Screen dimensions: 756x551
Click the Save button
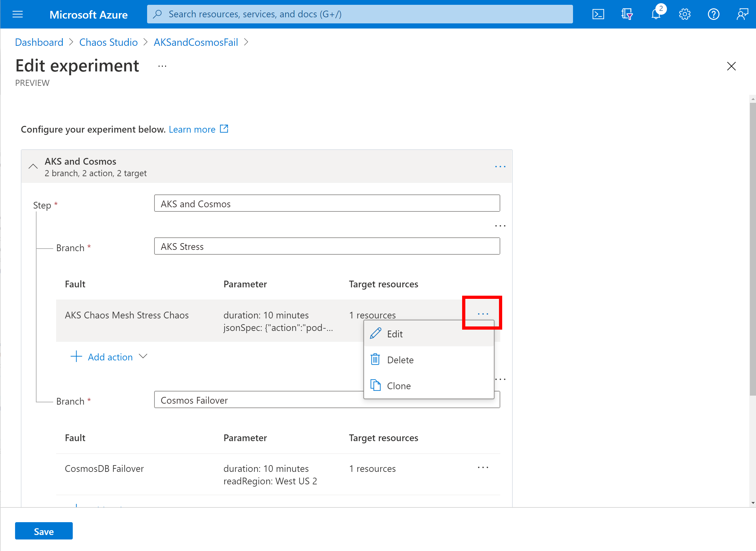pos(44,532)
